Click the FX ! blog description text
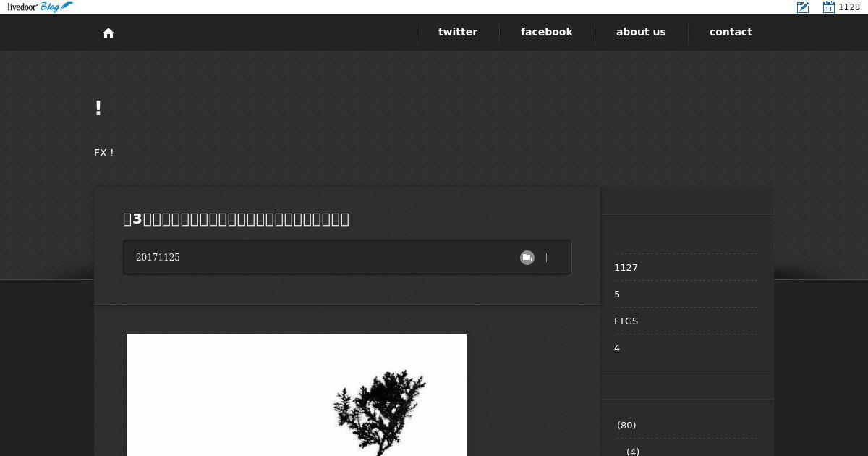 [x=104, y=153]
